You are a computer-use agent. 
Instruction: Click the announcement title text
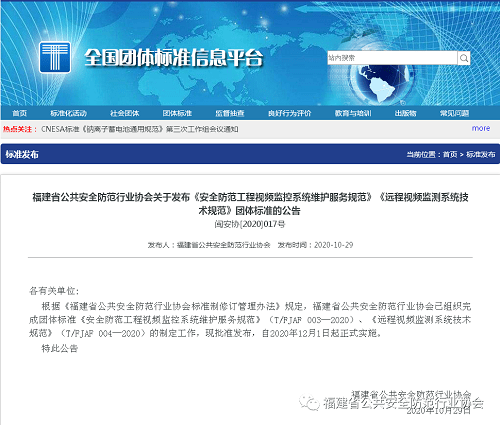[250, 204]
